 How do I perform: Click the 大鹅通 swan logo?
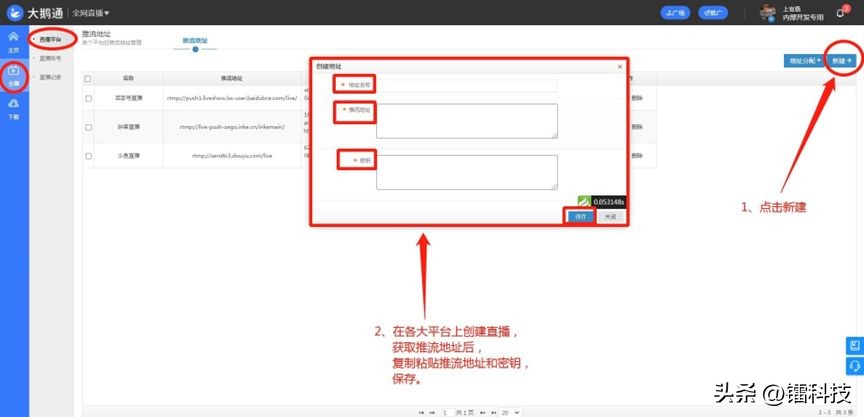(16, 12)
